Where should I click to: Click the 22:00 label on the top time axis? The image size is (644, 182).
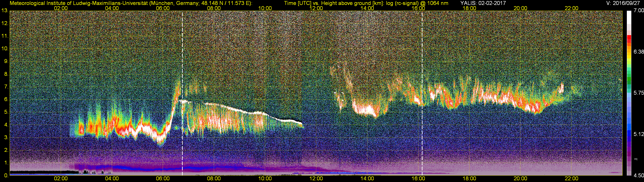[571, 8]
